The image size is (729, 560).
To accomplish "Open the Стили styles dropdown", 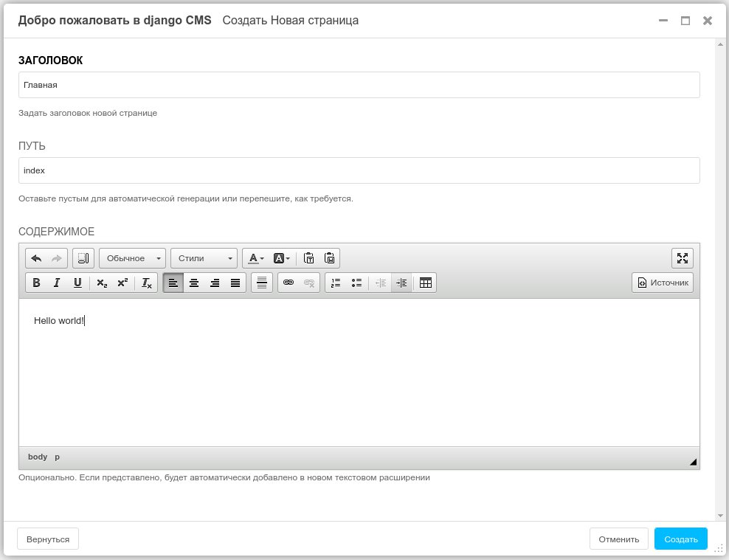I will tap(204, 258).
